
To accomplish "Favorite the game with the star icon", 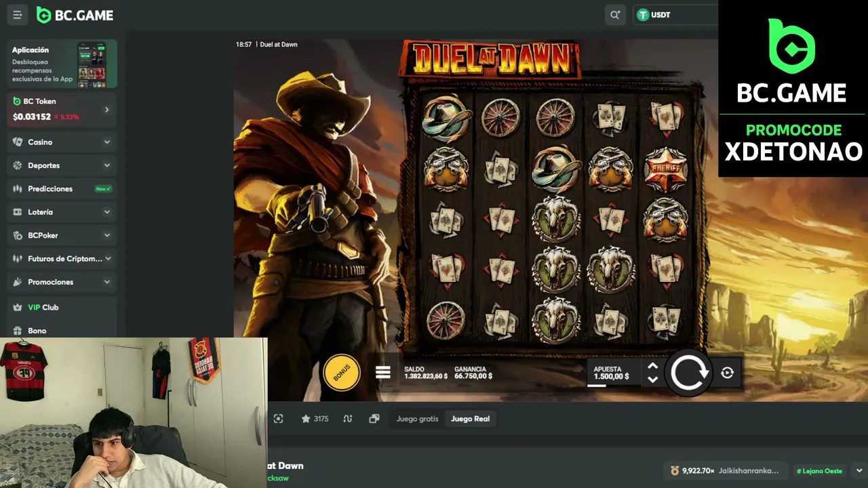I will click(x=306, y=419).
